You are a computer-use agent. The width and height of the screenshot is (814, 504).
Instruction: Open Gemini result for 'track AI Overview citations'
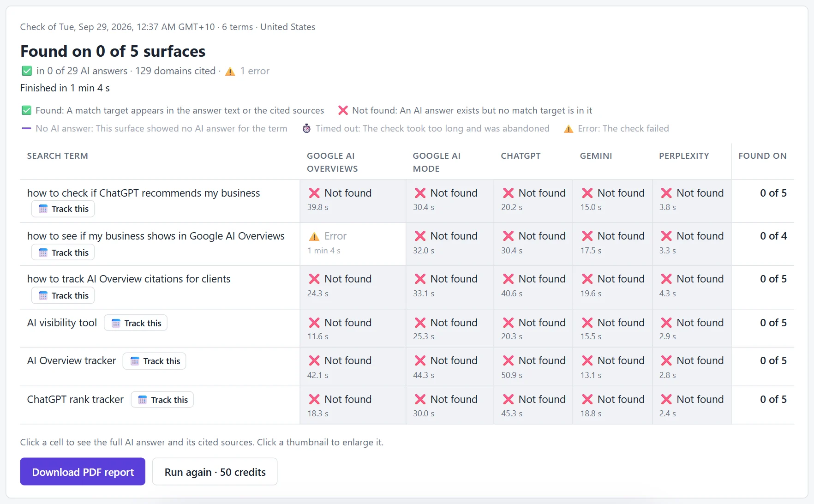612,287
